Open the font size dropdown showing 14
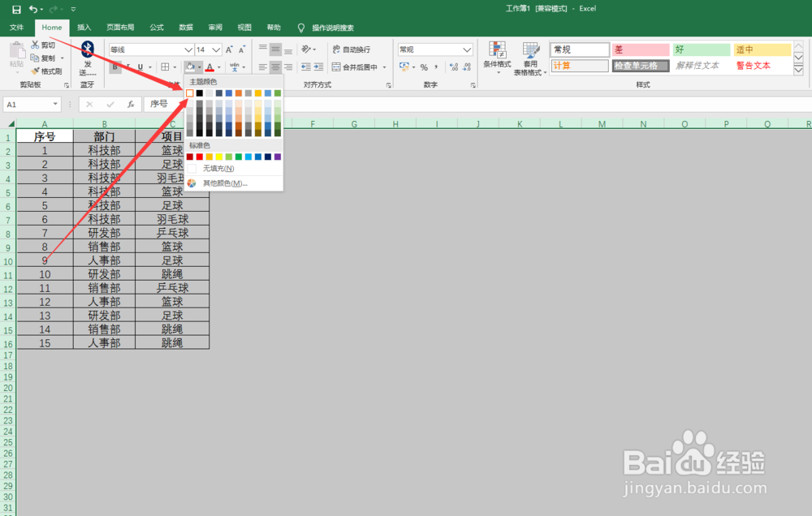Viewport: 812px width, 516px height. point(217,49)
